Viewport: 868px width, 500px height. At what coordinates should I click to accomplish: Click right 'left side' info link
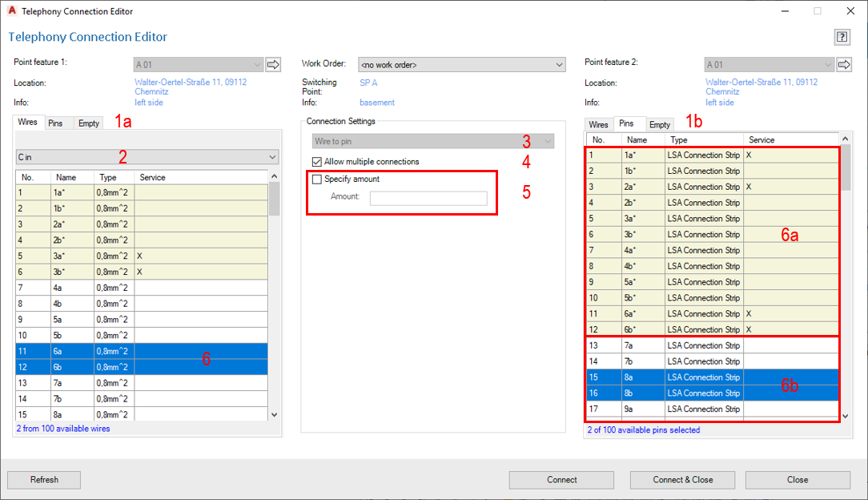(720, 103)
